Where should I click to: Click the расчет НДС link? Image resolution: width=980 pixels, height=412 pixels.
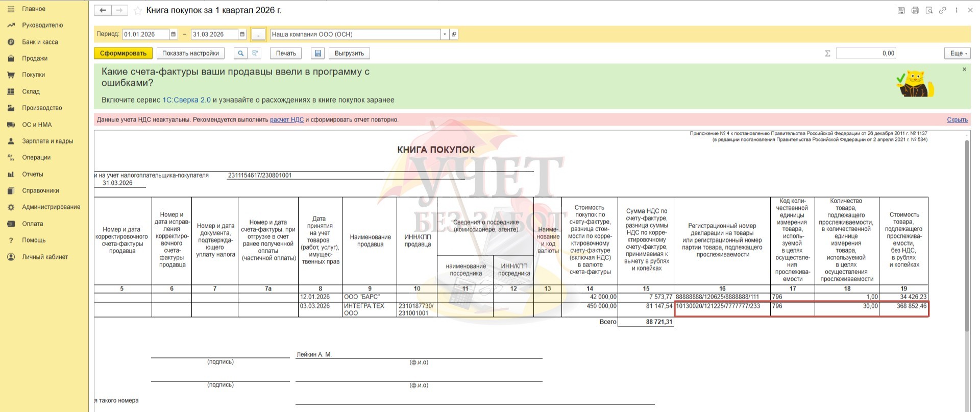pos(286,119)
